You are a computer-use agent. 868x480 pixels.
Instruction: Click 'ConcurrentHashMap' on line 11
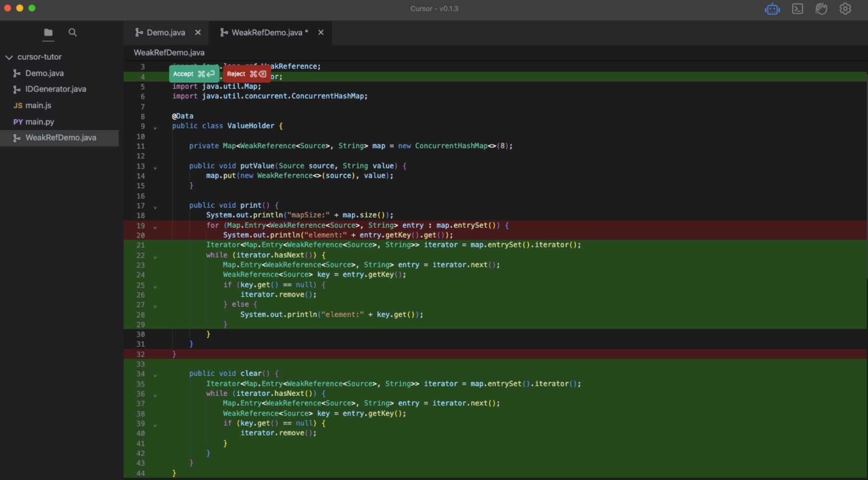tap(451, 146)
